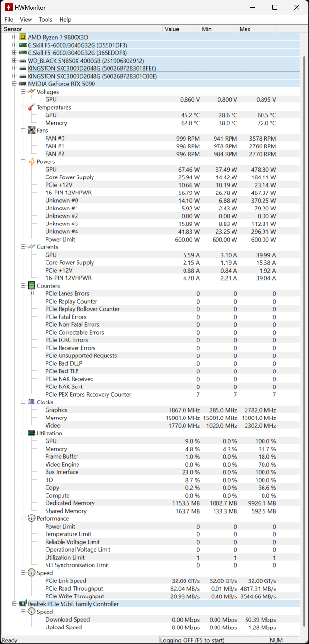Screen dimensions: 309x644
Task: Click the AMD Ryzen 7 9800X3D processor icon
Action: 23,37
